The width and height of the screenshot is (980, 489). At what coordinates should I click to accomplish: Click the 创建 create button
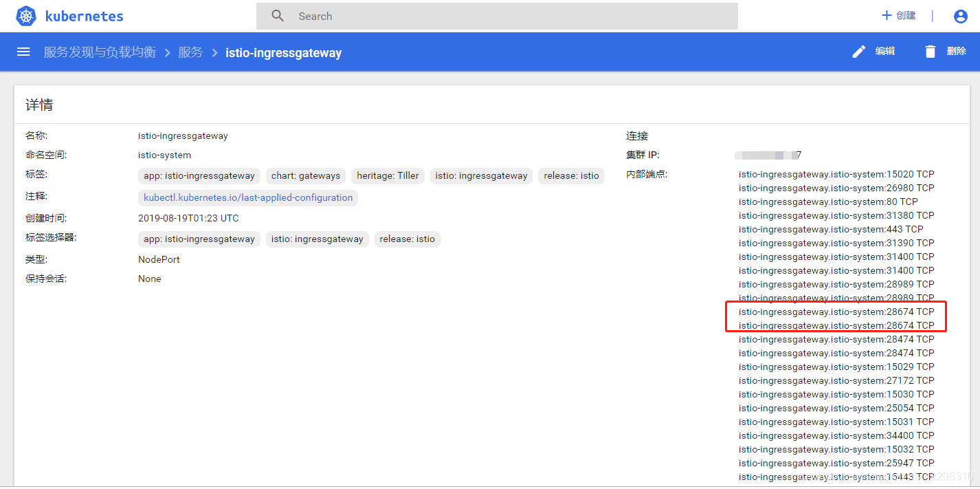899,15
